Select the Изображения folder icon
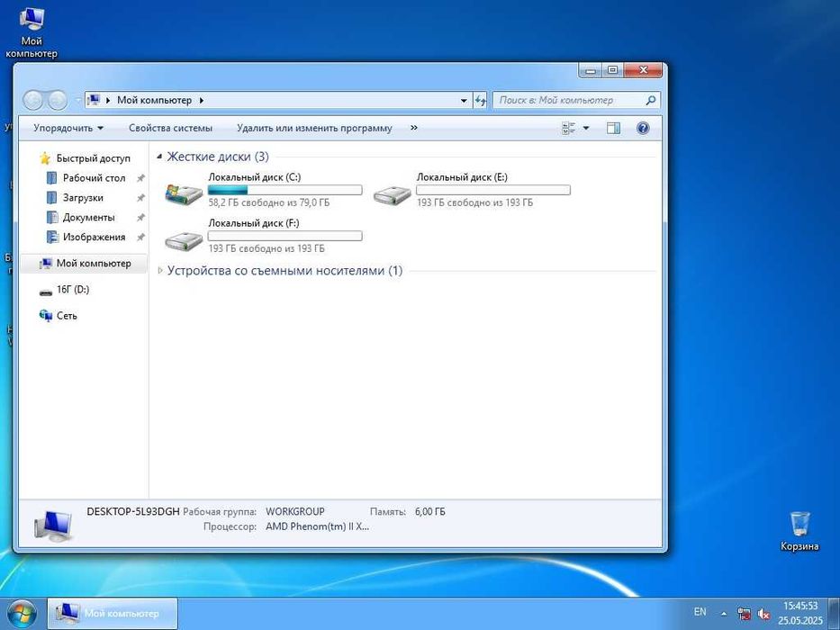The width and height of the screenshot is (840, 630). tap(51, 237)
